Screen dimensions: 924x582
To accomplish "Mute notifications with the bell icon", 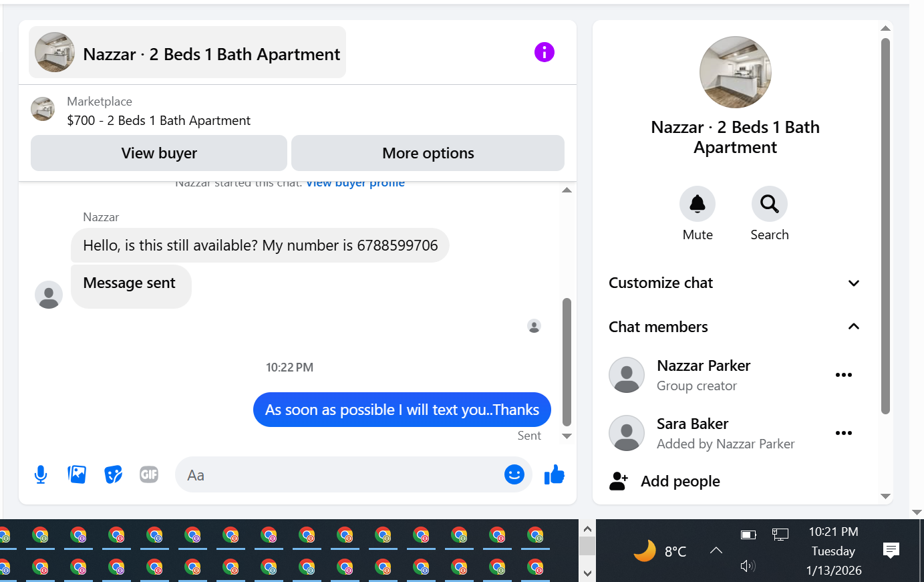I will click(x=698, y=204).
